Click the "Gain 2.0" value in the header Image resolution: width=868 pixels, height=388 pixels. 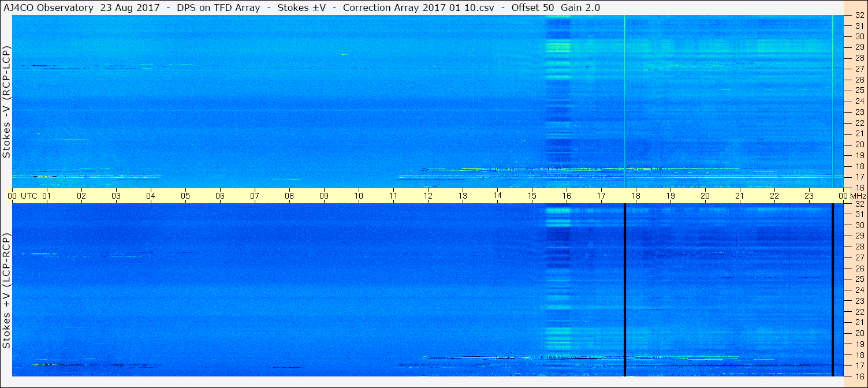tap(580, 8)
